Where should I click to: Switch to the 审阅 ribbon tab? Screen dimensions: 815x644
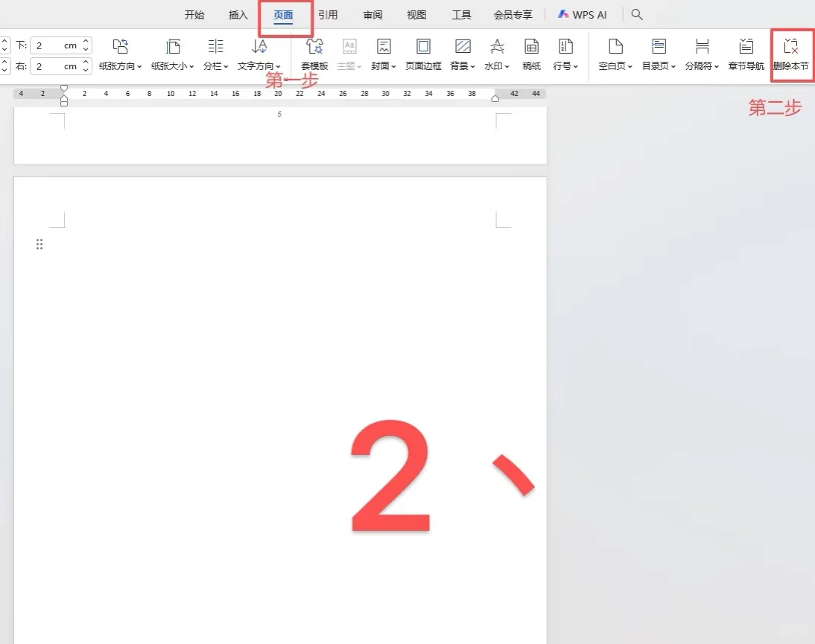tap(372, 13)
